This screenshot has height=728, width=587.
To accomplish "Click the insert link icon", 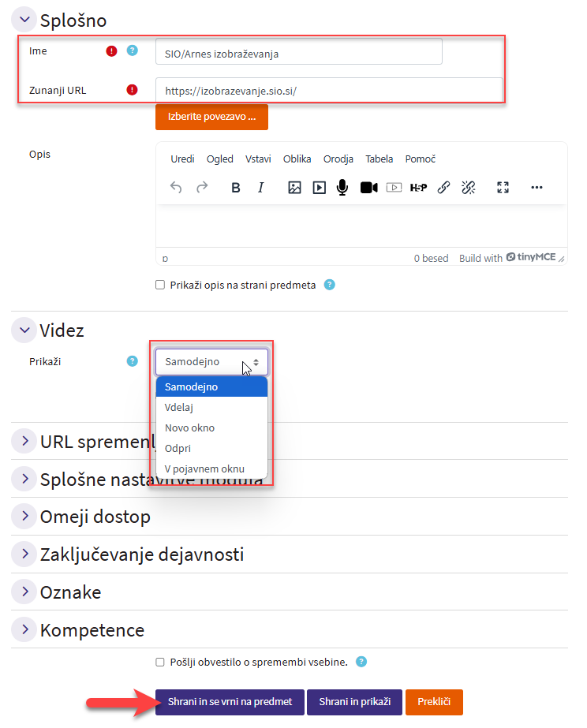I will click(x=443, y=188).
